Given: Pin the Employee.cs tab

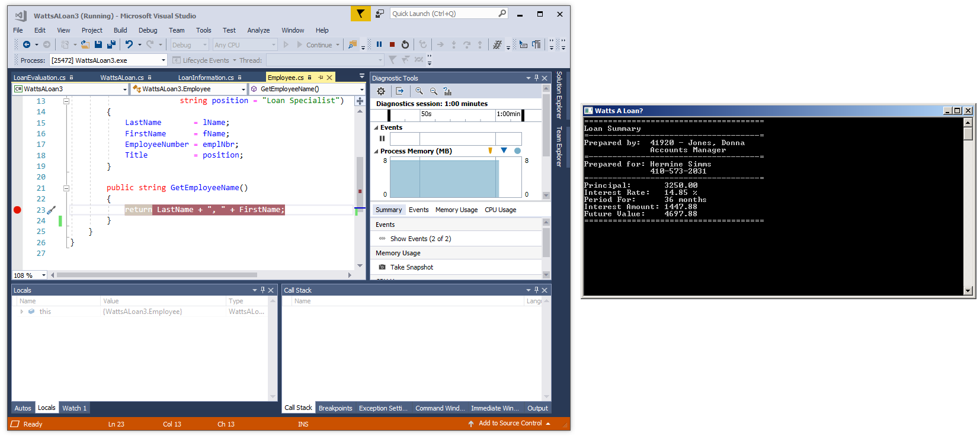Looking at the screenshot, I should [x=321, y=78].
